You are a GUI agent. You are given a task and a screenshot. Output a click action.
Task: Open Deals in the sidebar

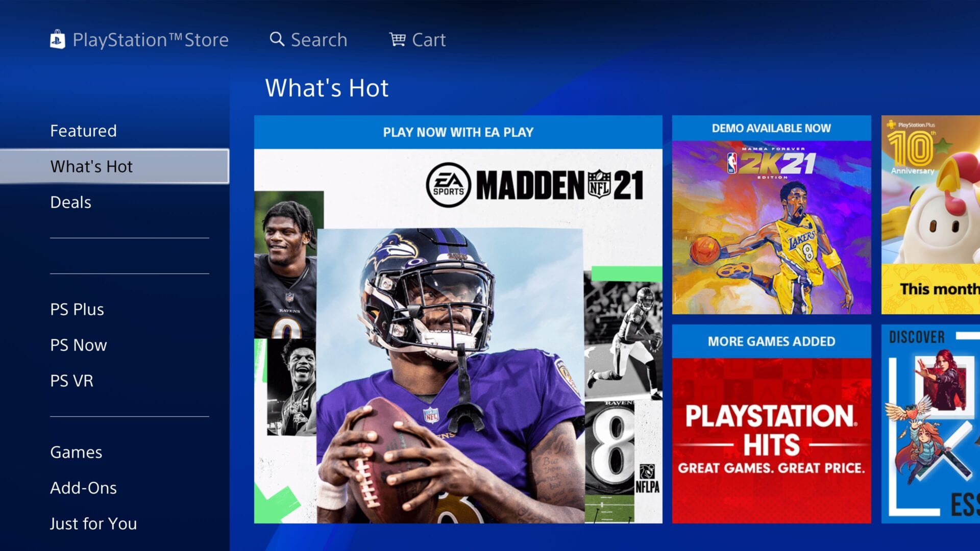pyautogui.click(x=70, y=202)
